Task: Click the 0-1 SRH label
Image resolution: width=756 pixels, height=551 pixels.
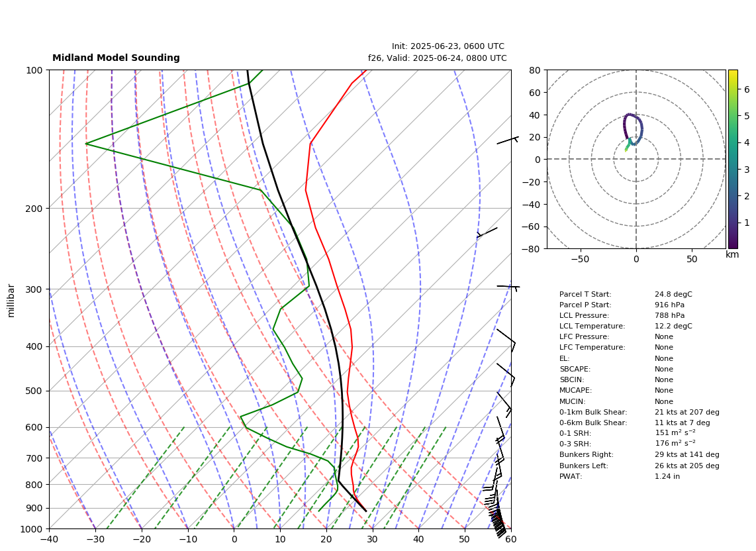Action: tap(575, 433)
